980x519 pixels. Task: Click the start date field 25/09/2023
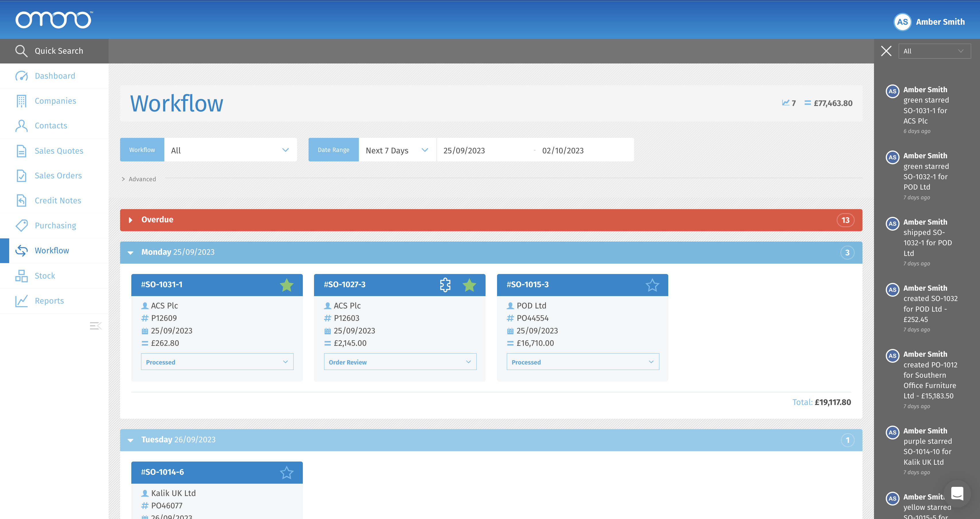(x=464, y=151)
